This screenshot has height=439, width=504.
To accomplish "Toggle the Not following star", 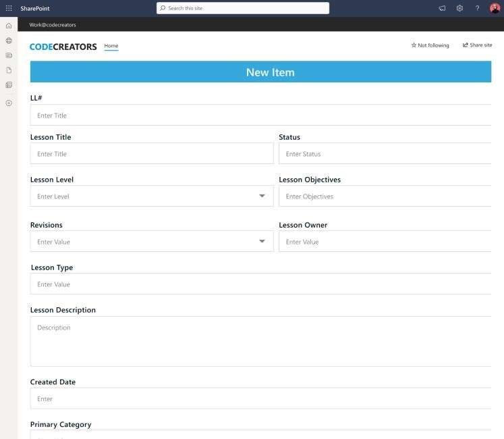I will click(430, 45).
